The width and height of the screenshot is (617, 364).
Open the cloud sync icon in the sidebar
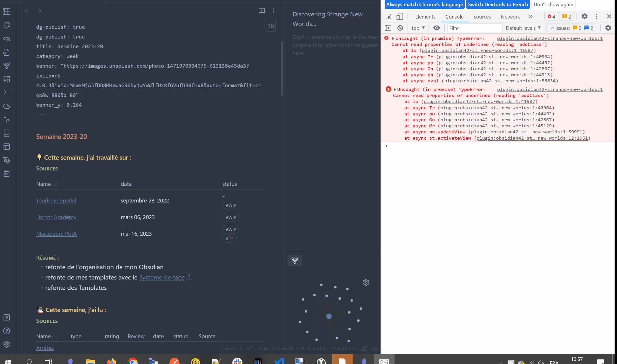click(x=7, y=106)
